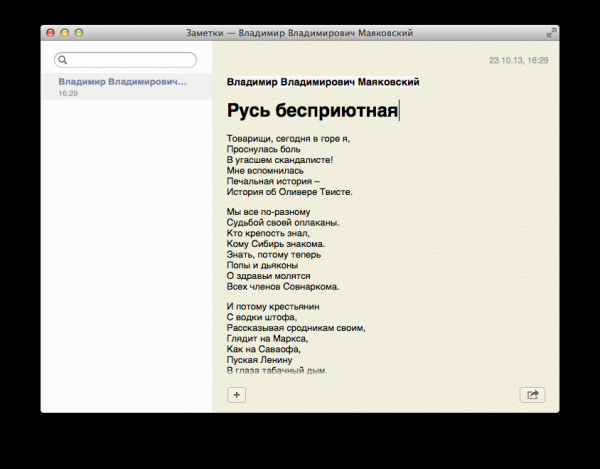Place cursor in title Русь бесприютная
The height and width of the screenshot is (469, 600).
coord(313,110)
